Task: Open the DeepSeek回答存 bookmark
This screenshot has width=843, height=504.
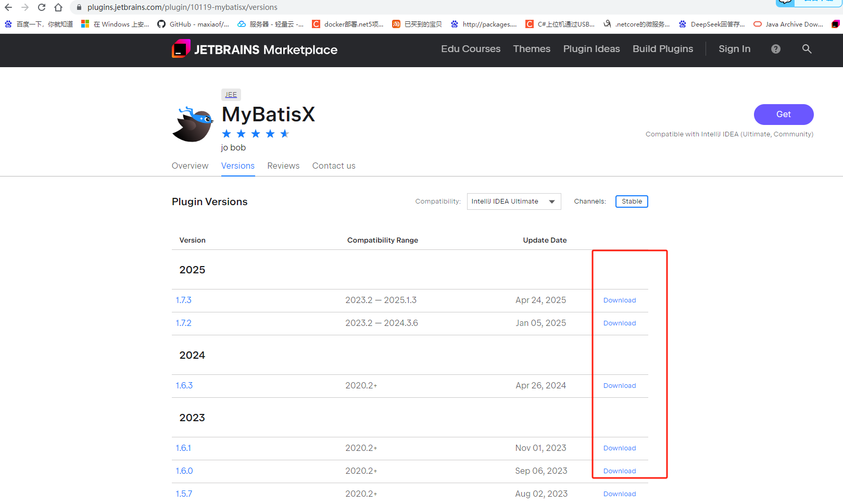Action: click(x=712, y=24)
